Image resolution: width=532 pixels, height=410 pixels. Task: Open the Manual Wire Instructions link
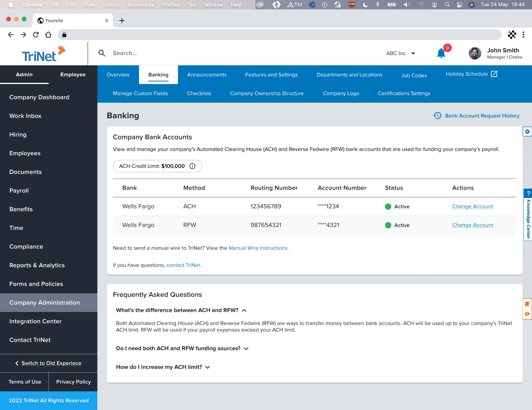[258, 248]
